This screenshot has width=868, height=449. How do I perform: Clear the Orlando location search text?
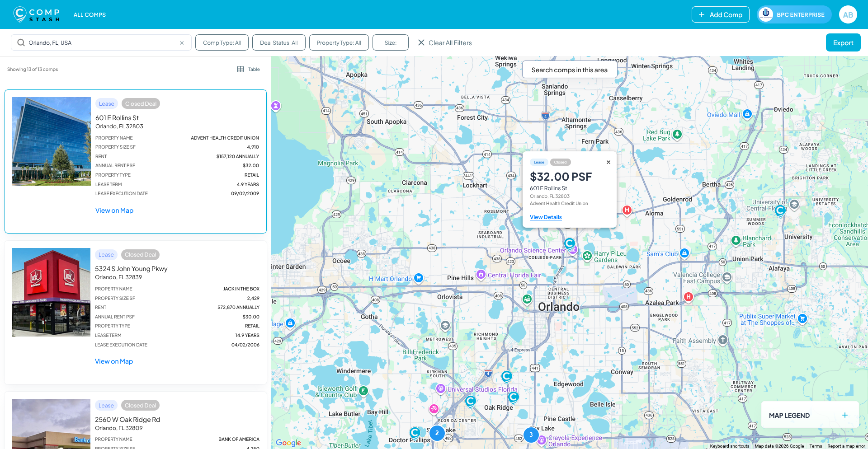(182, 43)
